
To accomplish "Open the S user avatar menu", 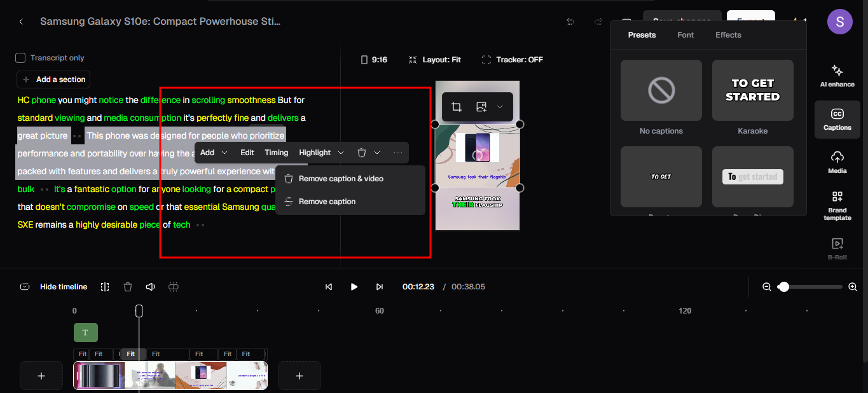I will tap(839, 22).
